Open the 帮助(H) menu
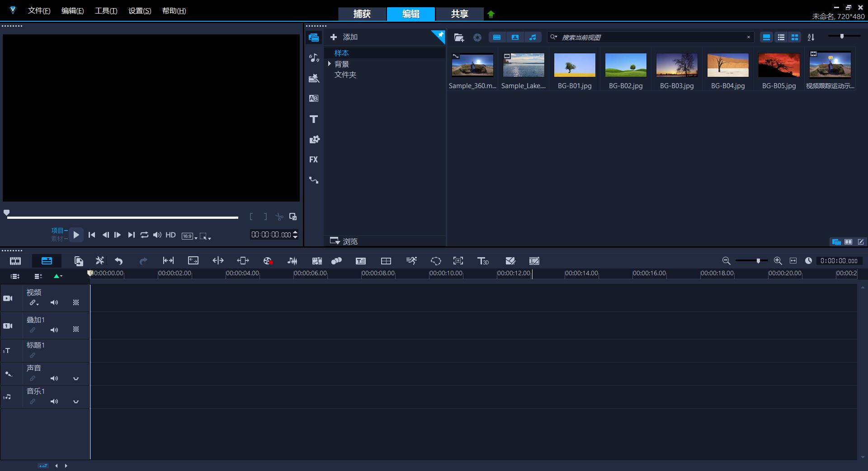Image resolution: width=868 pixels, height=471 pixels. 174,11
